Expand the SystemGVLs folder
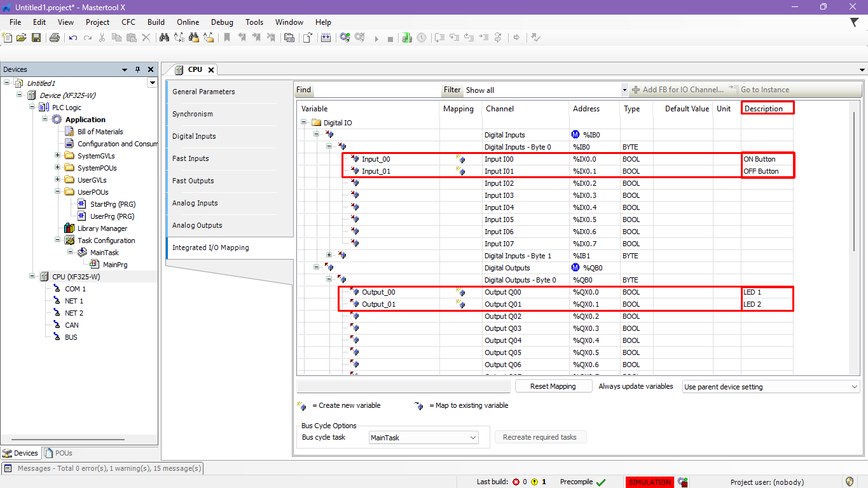This screenshot has width=868, height=488. tap(58, 156)
